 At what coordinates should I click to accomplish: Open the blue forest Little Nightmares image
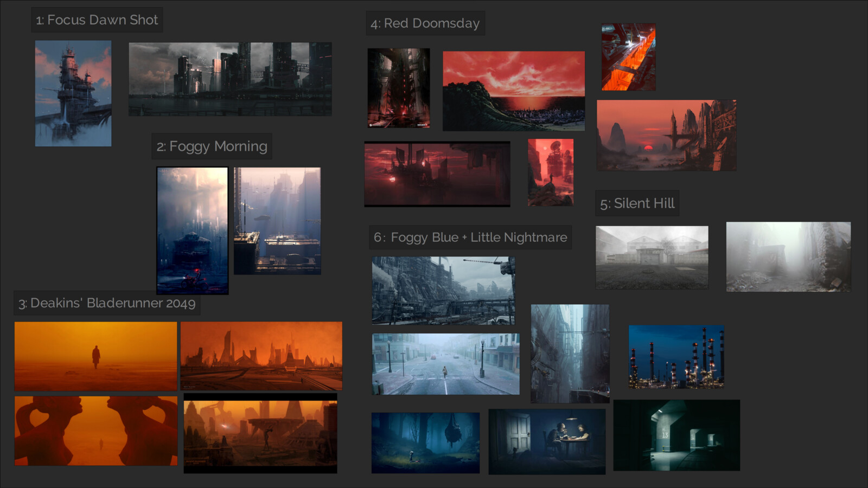[x=425, y=443]
